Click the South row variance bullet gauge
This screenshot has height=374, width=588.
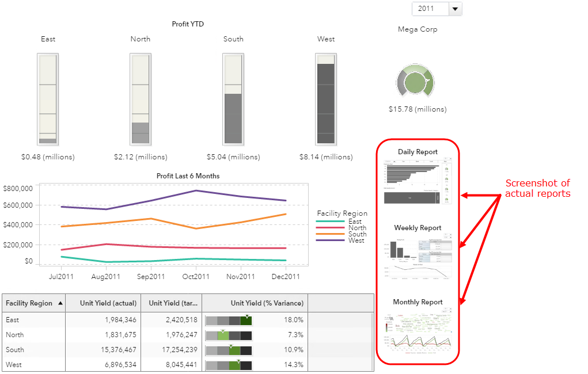point(229,350)
